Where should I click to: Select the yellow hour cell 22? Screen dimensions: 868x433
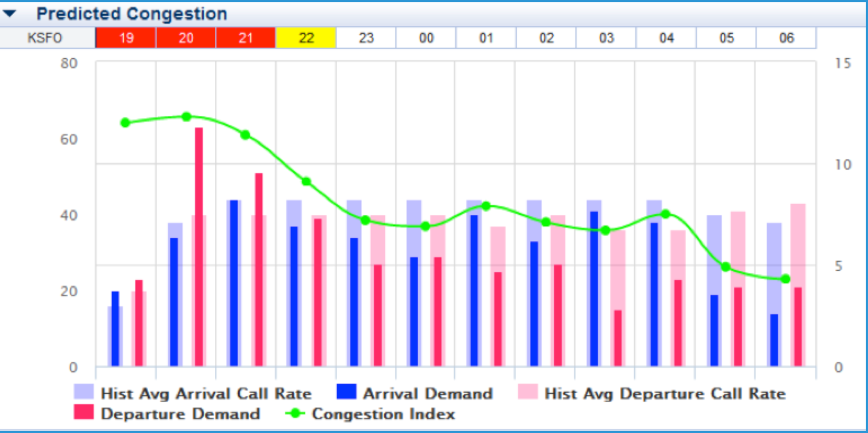click(x=306, y=38)
